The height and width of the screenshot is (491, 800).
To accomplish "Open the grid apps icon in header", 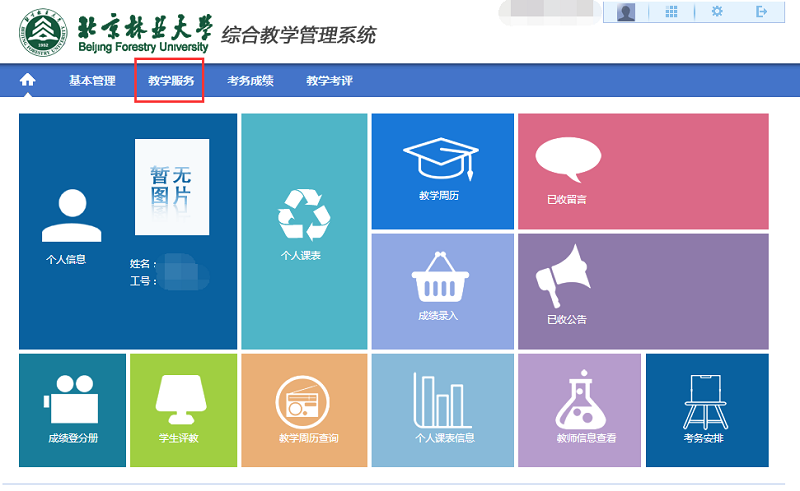I will [671, 12].
